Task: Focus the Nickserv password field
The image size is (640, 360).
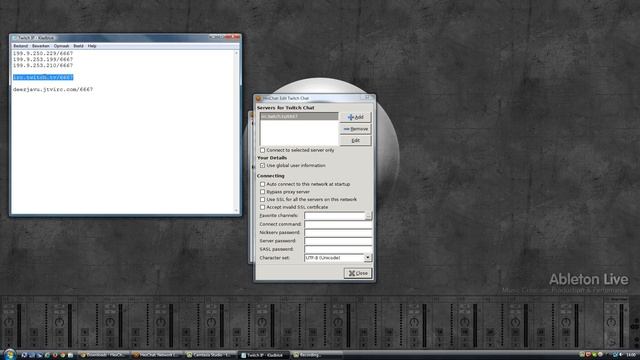Action: pos(338,233)
